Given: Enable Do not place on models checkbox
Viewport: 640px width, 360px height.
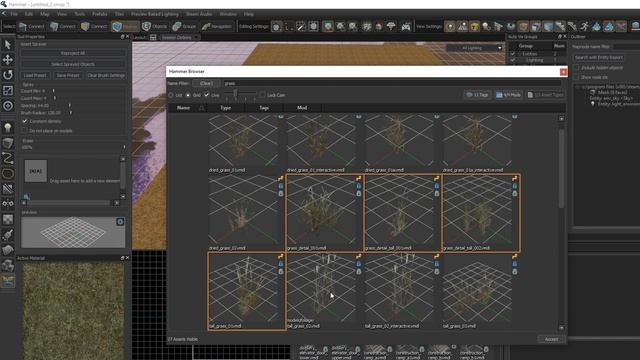Looking at the screenshot, I should click(25, 131).
